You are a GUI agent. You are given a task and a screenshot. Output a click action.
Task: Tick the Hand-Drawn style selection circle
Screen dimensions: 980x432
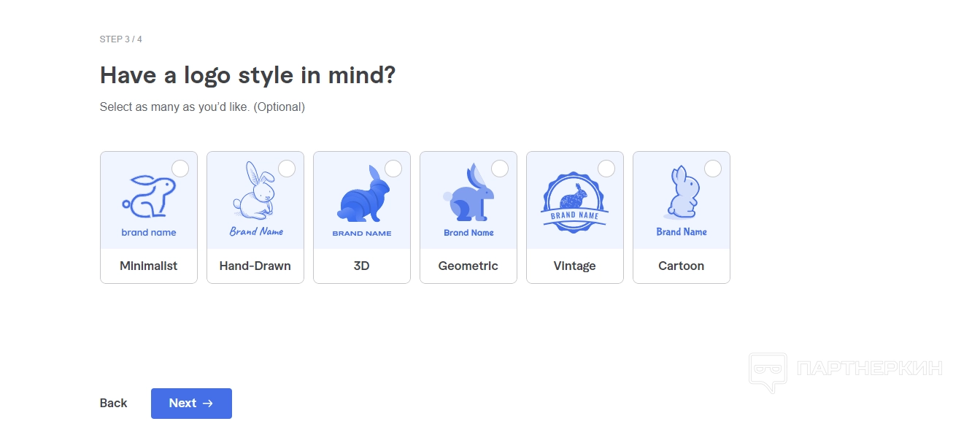[x=287, y=169]
